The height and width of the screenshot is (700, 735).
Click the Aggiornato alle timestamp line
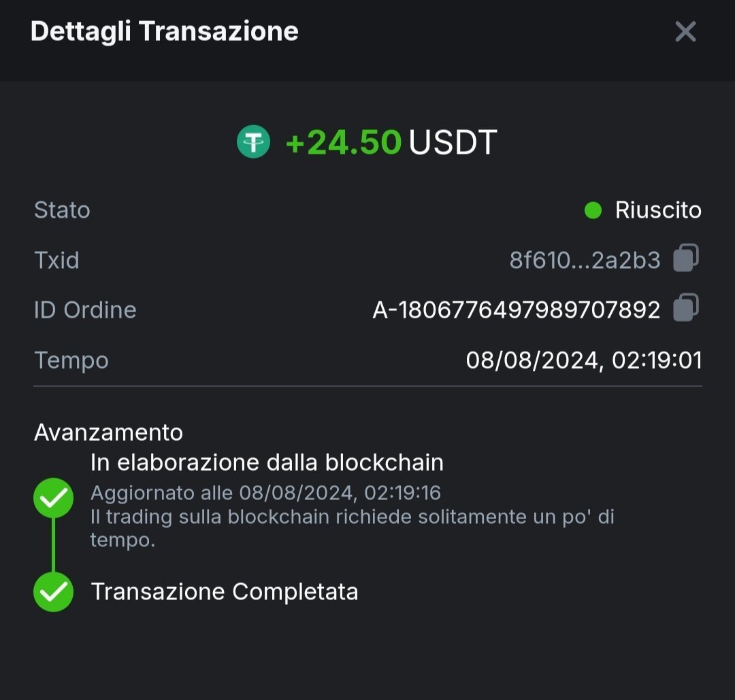point(265,493)
